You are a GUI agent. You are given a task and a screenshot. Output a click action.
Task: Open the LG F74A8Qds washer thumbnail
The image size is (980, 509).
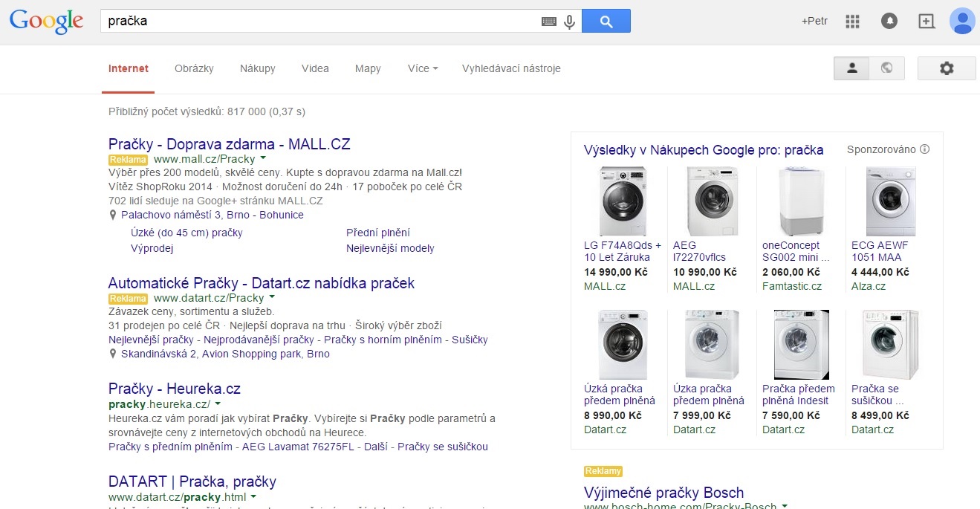click(623, 201)
